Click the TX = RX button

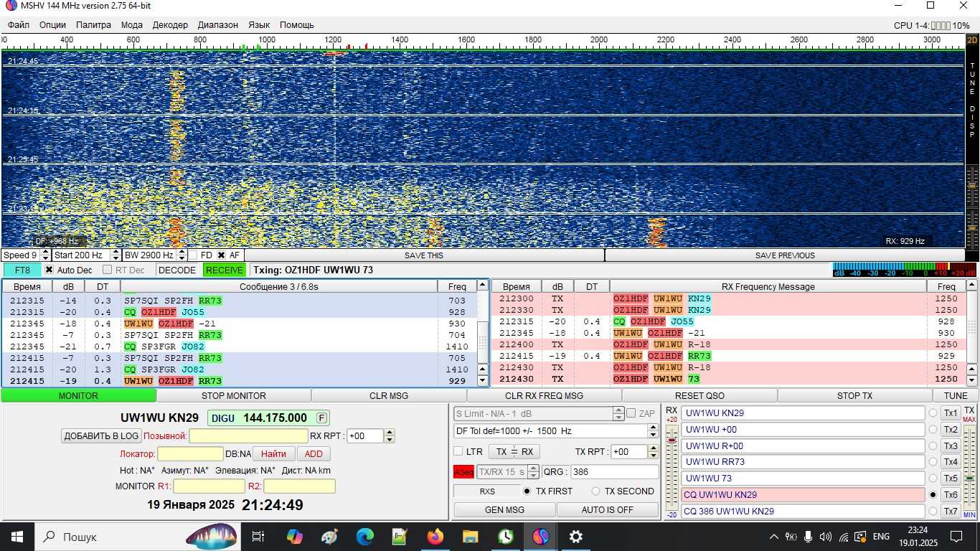tap(514, 452)
